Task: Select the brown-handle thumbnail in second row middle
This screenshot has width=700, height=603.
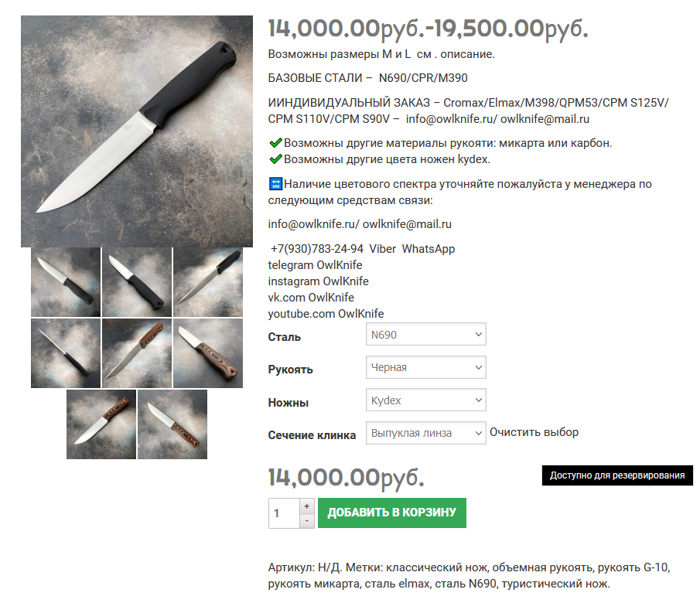Action: [x=137, y=353]
